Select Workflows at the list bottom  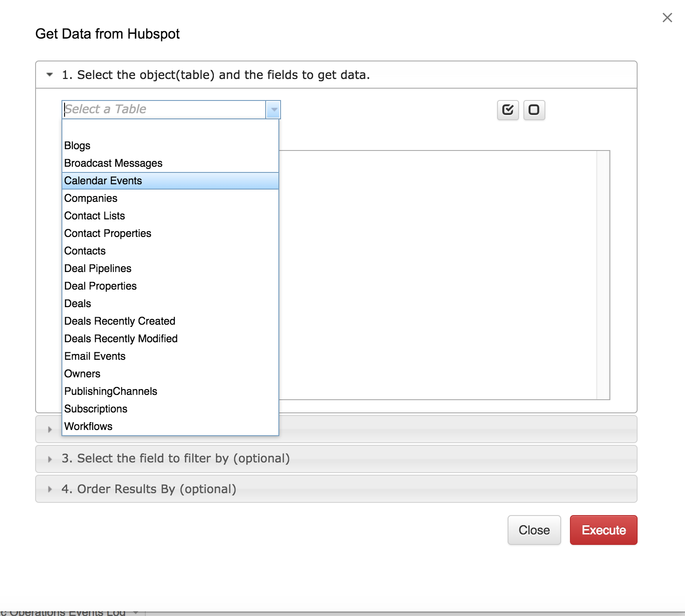(89, 426)
